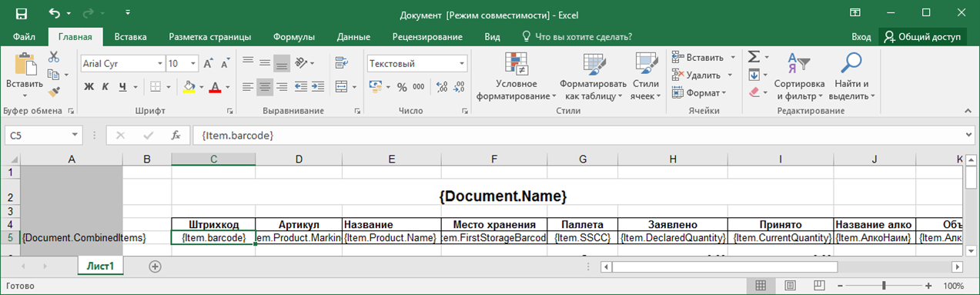The width and height of the screenshot is (980, 295).
Task: Click the AutoSum sigma icon
Action: pos(754,57)
